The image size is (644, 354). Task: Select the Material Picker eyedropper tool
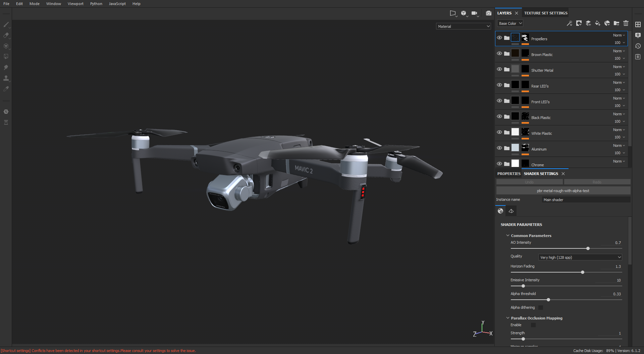(x=6, y=89)
